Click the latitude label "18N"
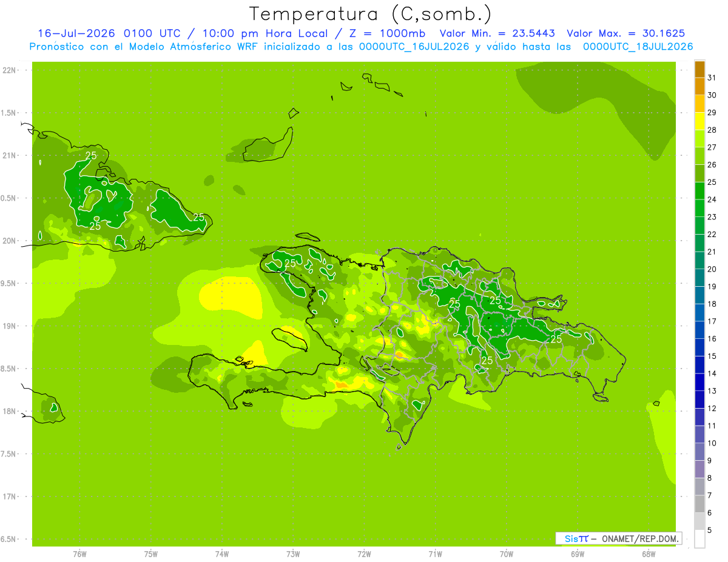 click(x=10, y=411)
